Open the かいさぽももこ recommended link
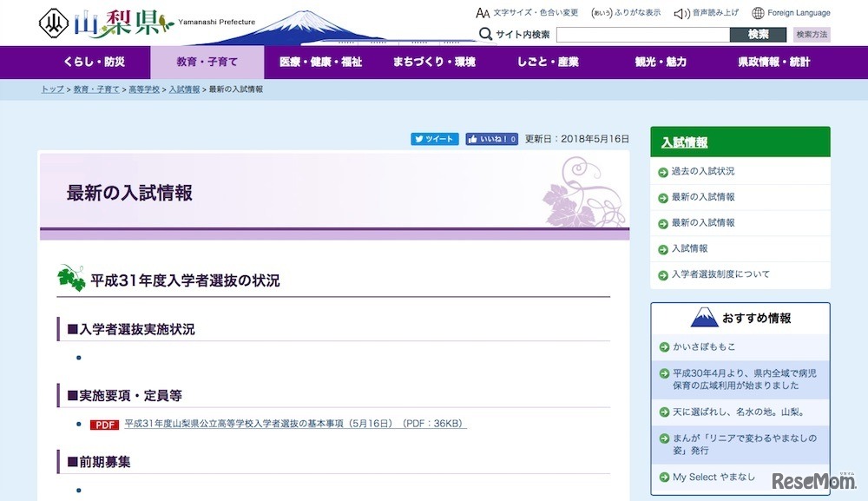Image resolution: width=868 pixels, height=501 pixels. pos(703,346)
